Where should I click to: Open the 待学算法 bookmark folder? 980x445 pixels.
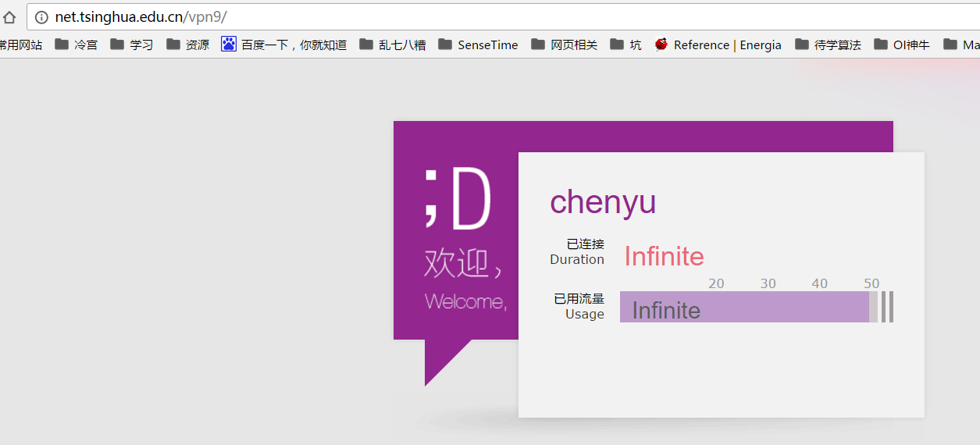coord(829,44)
